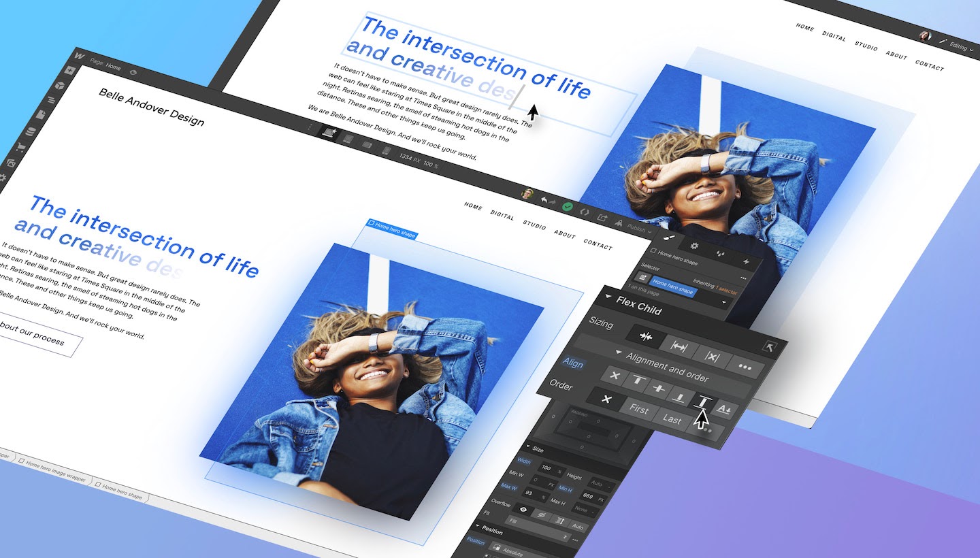Open the Symbols cube panel in sidebar

(60, 86)
